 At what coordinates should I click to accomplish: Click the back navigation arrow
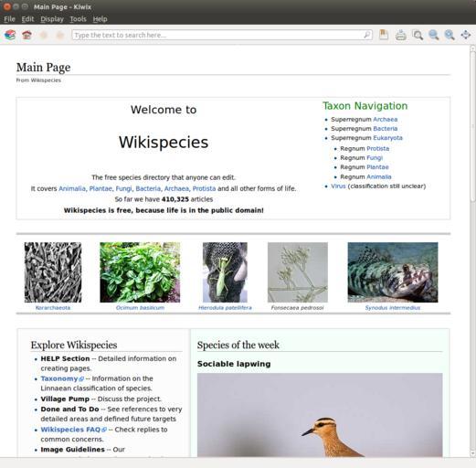click(44, 35)
